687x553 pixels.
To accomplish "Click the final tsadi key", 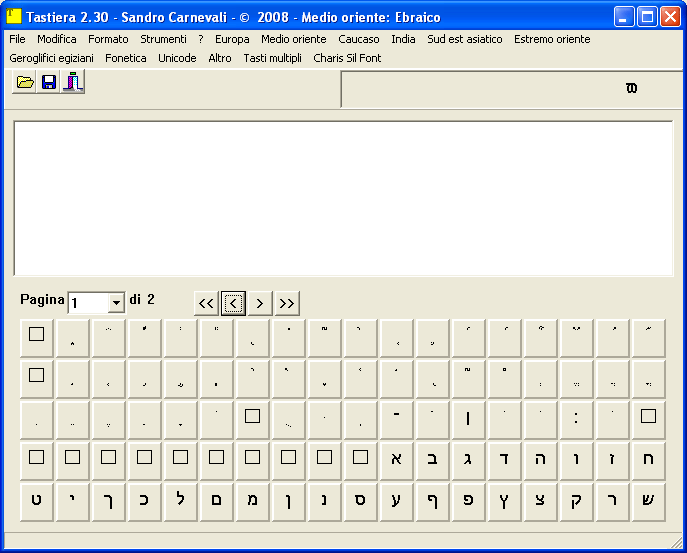I will 504,500.
